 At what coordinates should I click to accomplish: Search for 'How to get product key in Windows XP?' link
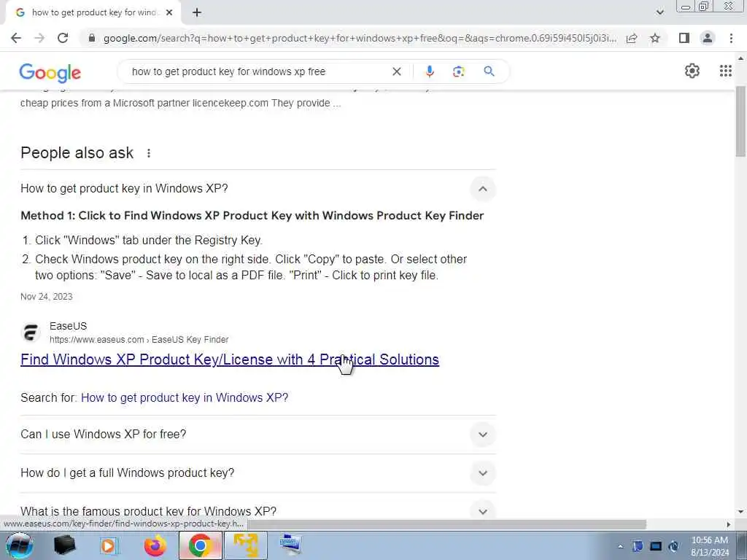(x=185, y=397)
